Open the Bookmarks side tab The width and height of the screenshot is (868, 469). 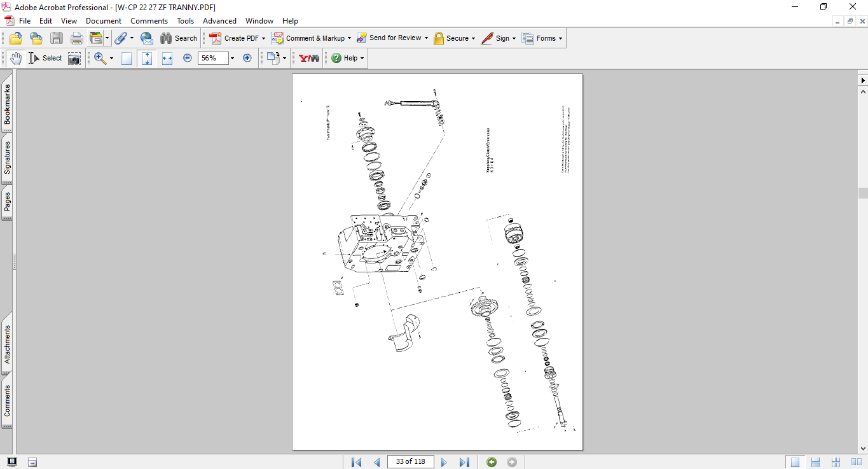pyautogui.click(x=7, y=105)
